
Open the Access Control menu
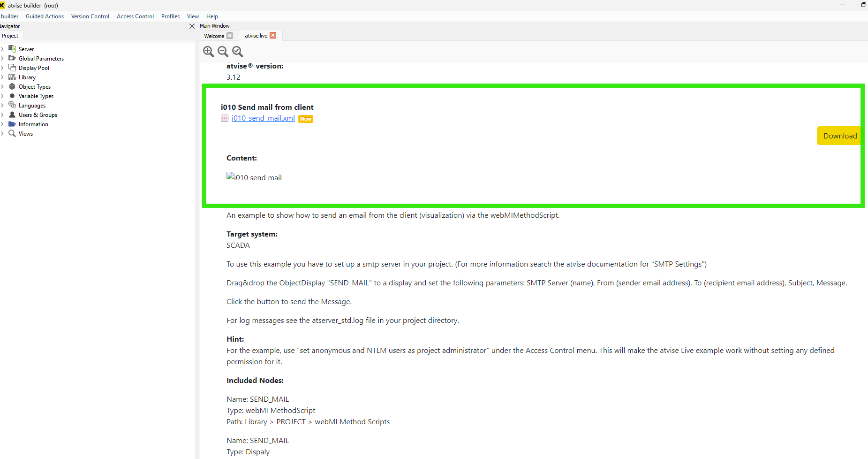pos(135,16)
